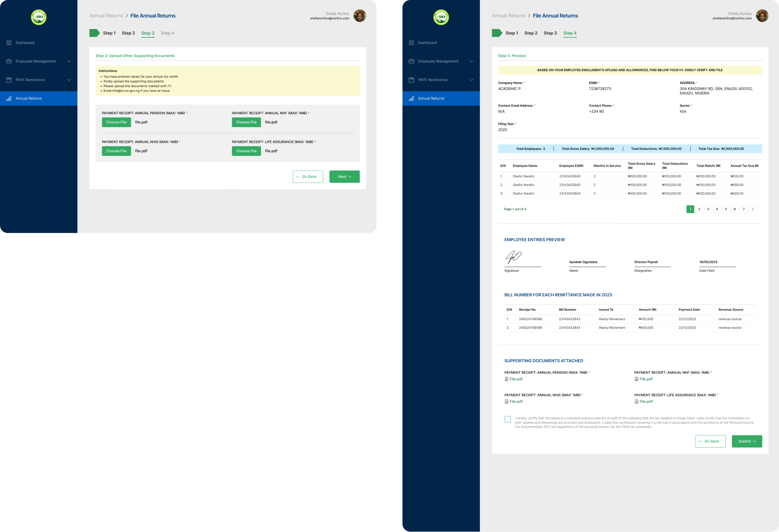Click PDF icon under Annual NHF attachment

click(x=636, y=379)
